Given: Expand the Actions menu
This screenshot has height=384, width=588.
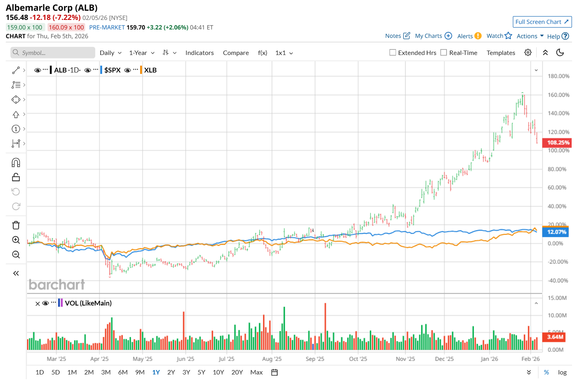Looking at the screenshot, I should tap(530, 36).
